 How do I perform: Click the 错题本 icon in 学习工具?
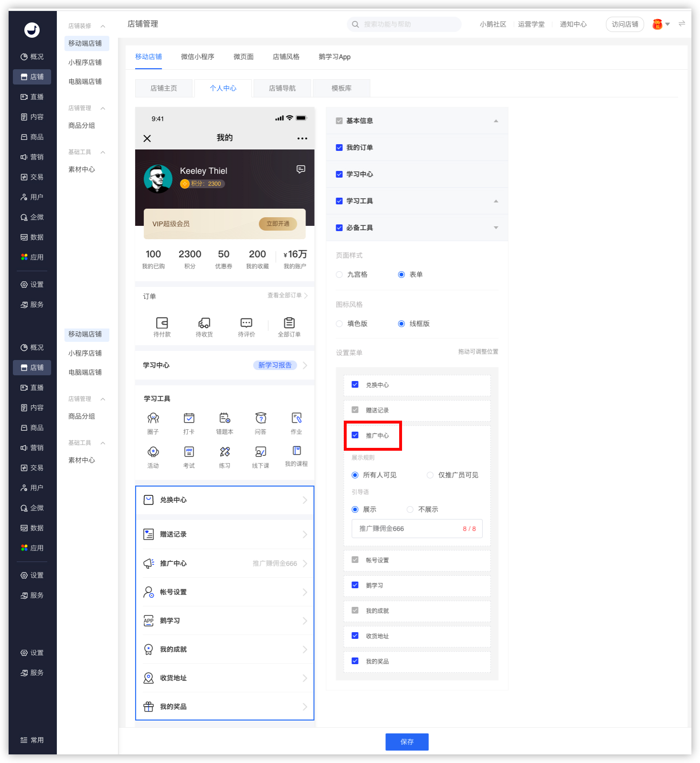(x=224, y=418)
